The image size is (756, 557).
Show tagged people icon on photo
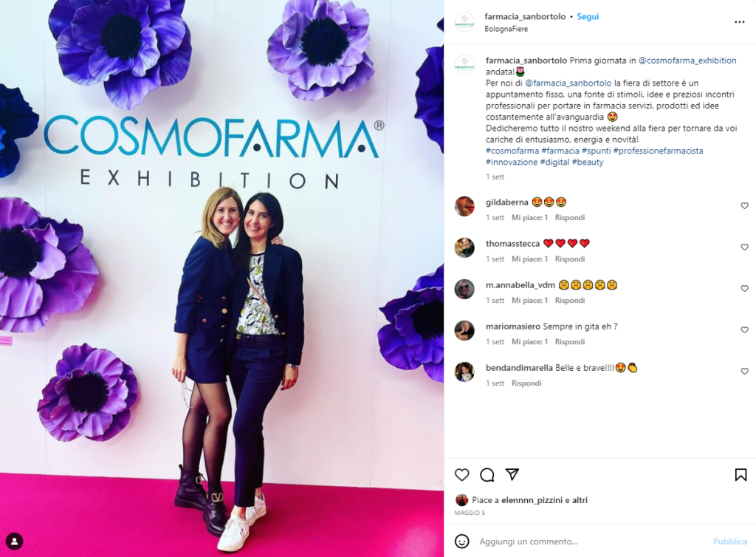[15, 541]
